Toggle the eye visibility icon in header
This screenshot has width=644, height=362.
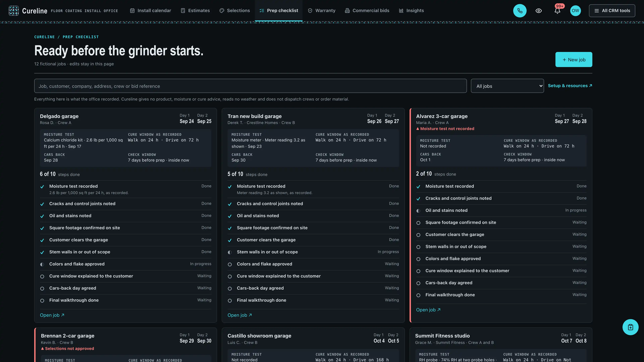point(539,11)
